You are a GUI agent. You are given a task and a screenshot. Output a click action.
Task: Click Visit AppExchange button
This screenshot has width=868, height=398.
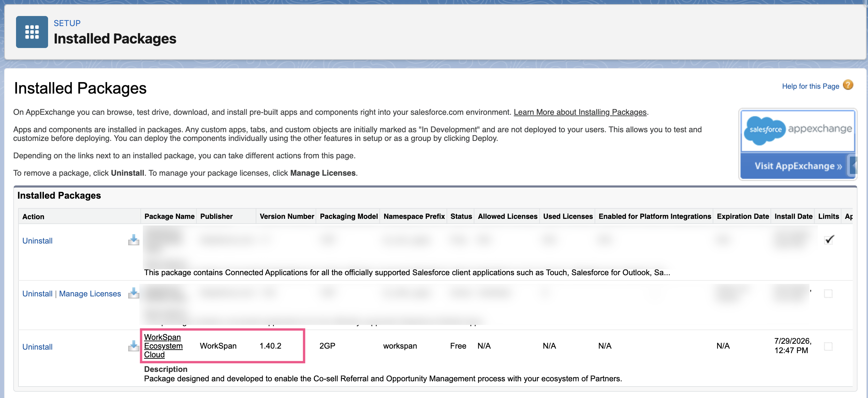798,166
